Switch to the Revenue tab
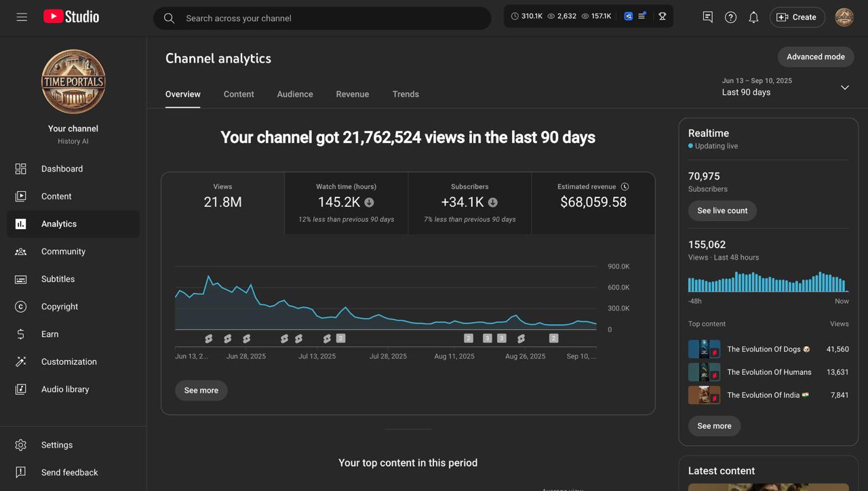 click(353, 94)
